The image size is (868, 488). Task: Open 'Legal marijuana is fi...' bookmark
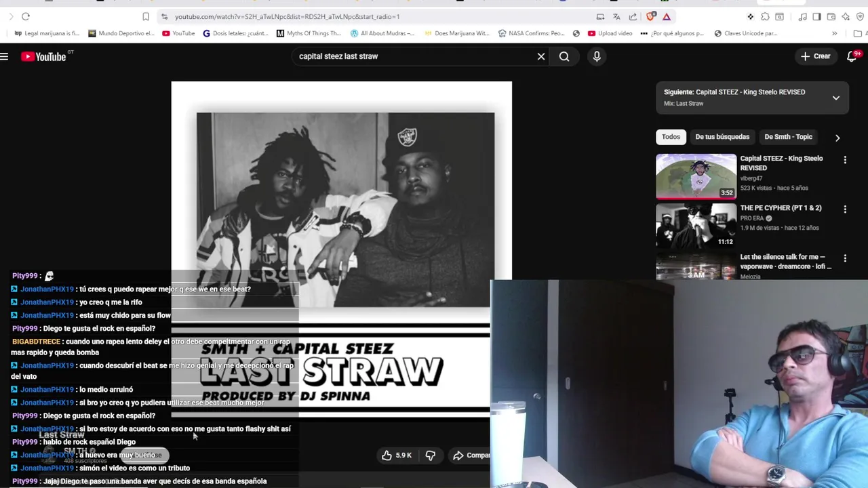pos(47,33)
